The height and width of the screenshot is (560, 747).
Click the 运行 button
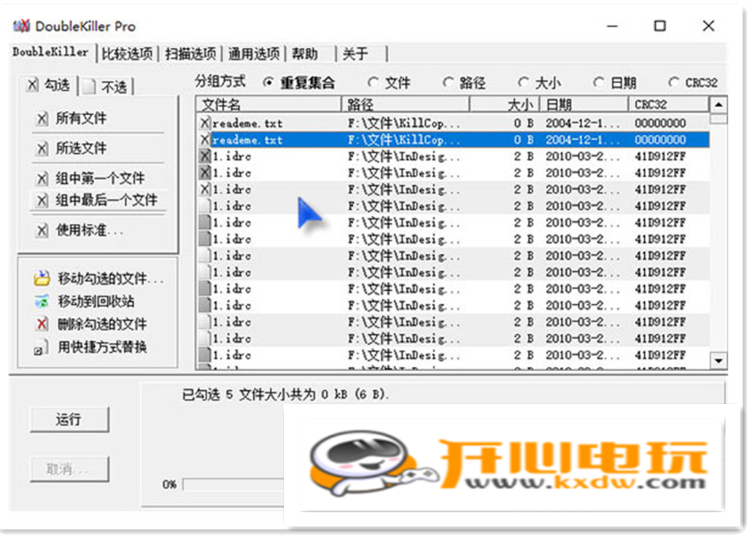tap(69, 420)
